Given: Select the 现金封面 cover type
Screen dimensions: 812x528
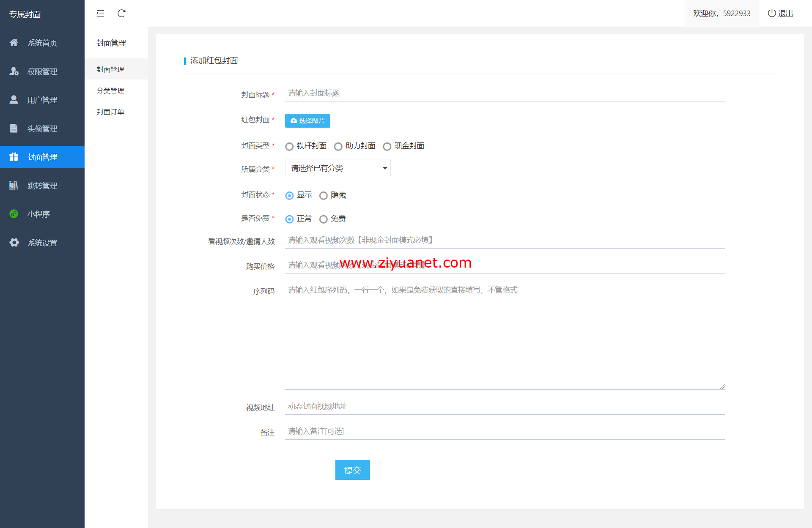Looking at the screenshot, I should (x=387, y=146).
